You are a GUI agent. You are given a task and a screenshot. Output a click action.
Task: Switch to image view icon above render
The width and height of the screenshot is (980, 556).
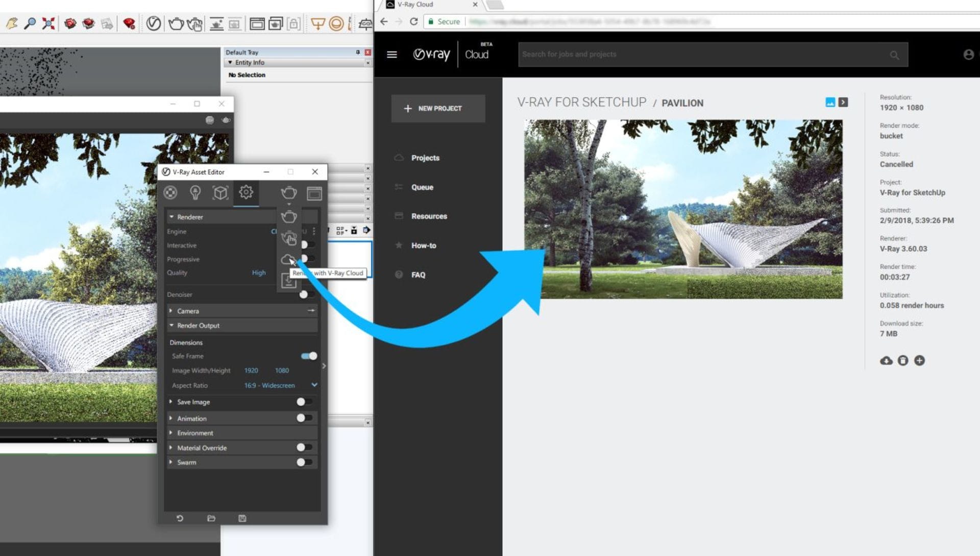(830, 102)
